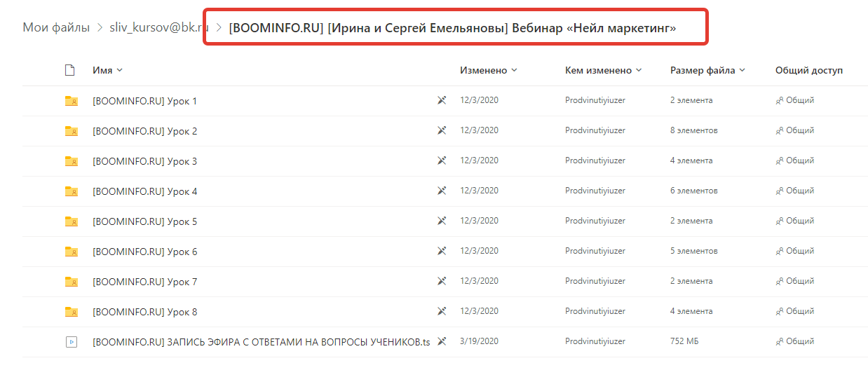The image size is (868, 370).
Task: Click the Общий доступ column header
Action: point(809,70)
